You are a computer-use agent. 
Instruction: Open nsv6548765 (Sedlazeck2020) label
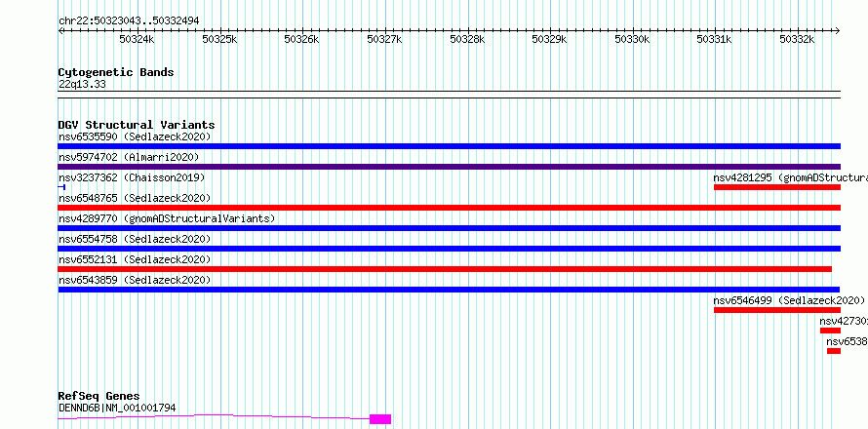(135, 198)
